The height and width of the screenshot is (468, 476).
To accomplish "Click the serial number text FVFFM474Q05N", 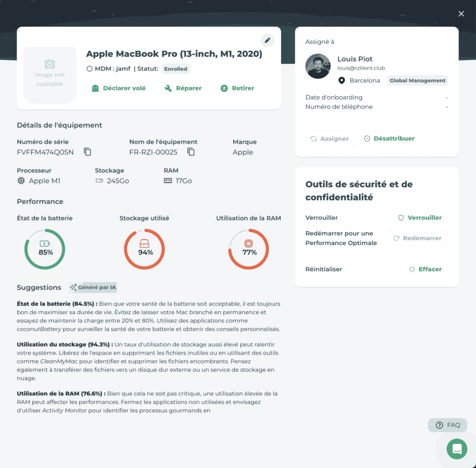I will coord(45,152).
